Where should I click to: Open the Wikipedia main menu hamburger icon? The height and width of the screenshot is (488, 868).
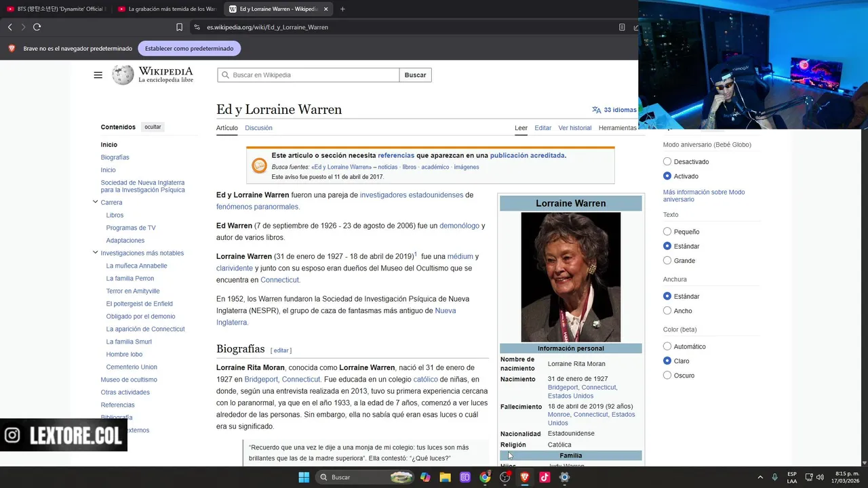(x=98, y=75)
